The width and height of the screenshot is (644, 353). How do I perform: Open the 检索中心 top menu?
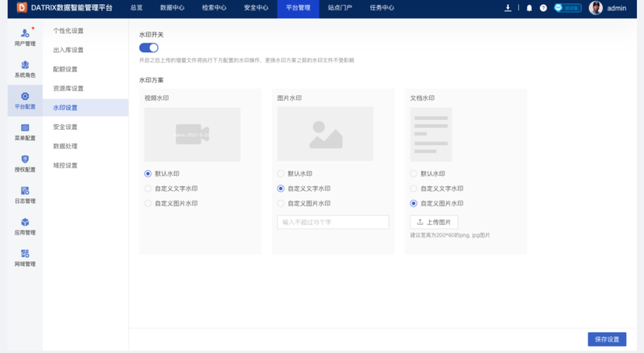[x=214, y=8]
